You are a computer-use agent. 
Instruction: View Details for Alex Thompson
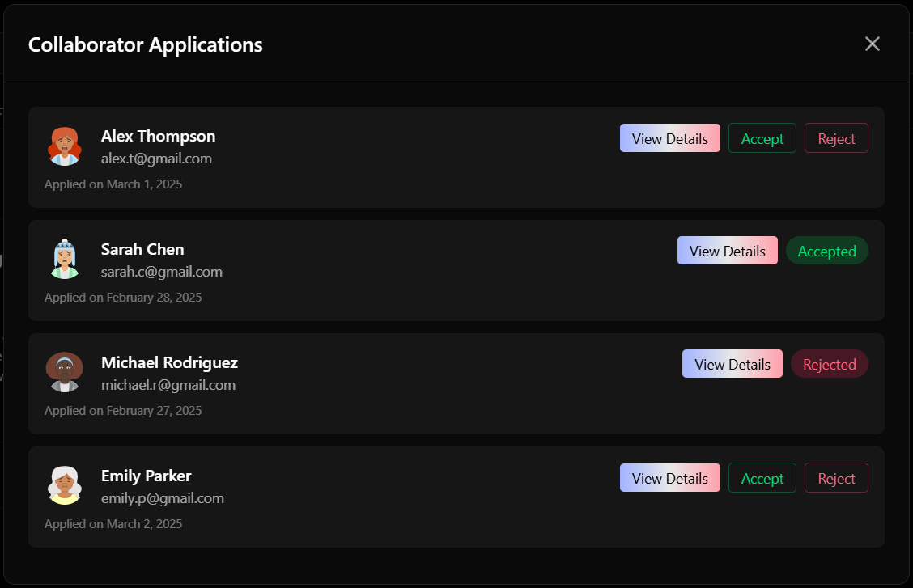click(x=669, y=138)
